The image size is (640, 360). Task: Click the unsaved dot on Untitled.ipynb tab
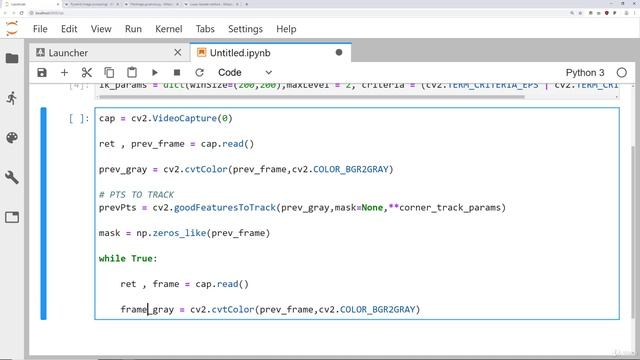(x=339, y=52)
